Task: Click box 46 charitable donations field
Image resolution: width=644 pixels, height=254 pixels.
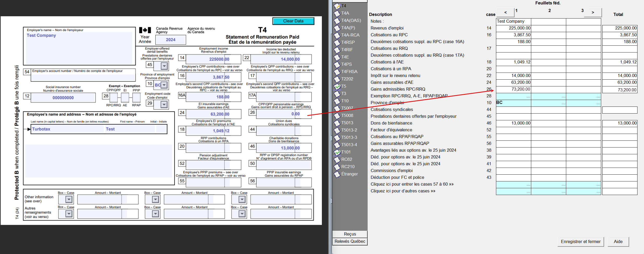Action: 284,148
